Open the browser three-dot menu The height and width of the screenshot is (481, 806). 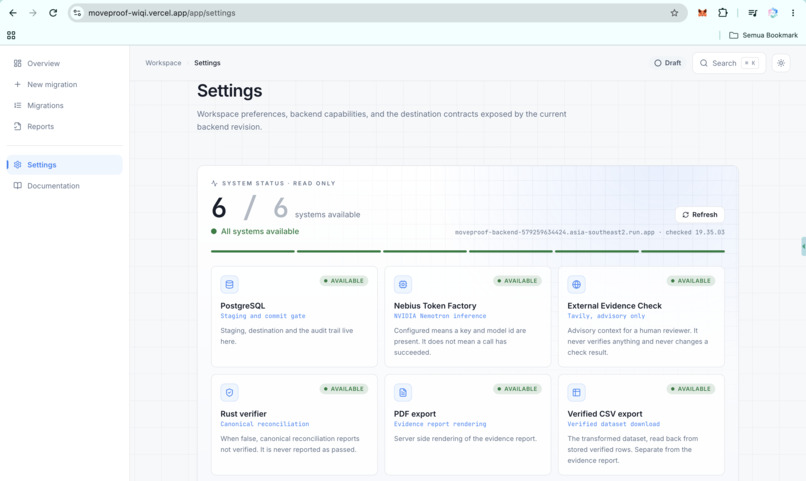point(793,13)
